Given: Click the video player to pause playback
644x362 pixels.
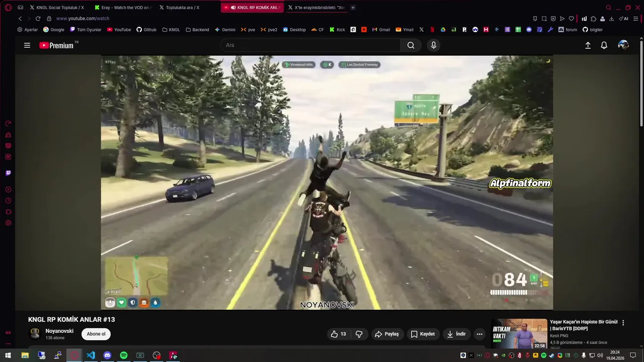Looking at the screenshot, I should pyautogui.click(x=327, y=183).
